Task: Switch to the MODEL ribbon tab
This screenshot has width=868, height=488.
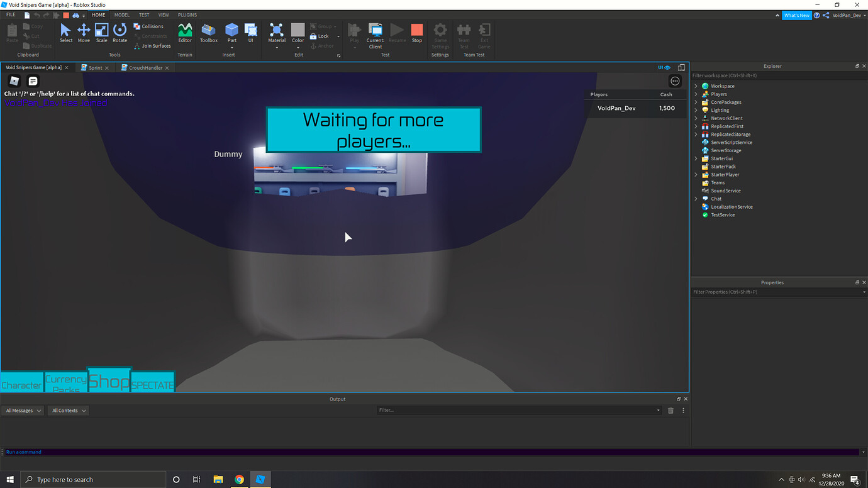Action: click(121, 14)
